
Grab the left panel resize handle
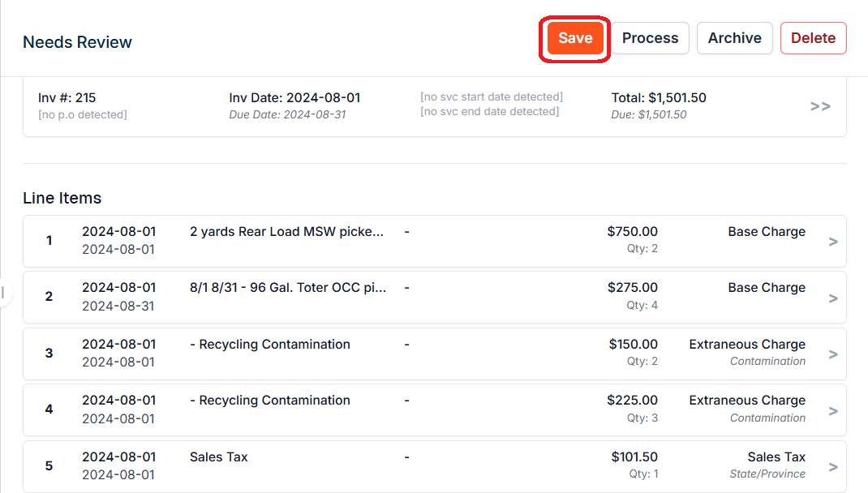[x=3, y=294]
